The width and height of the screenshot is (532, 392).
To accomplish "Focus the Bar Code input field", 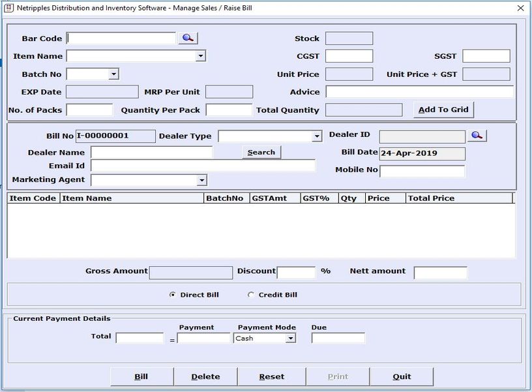I will 121,38.
